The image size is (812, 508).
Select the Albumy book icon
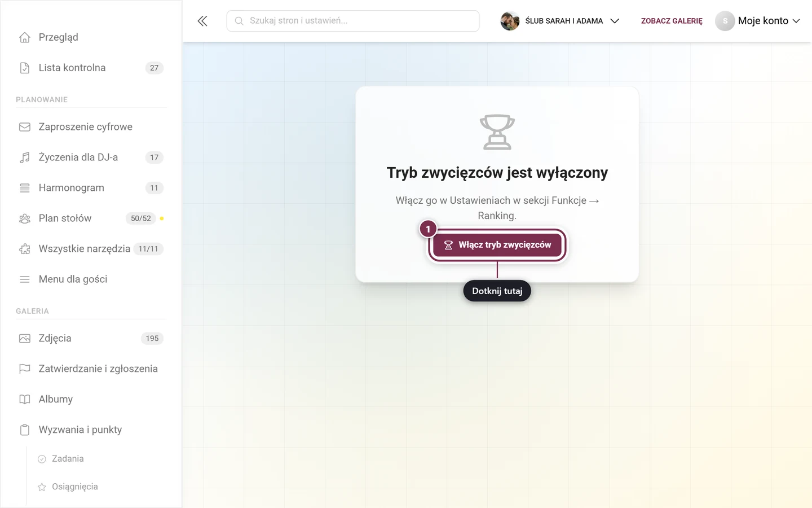coord(25,400)
